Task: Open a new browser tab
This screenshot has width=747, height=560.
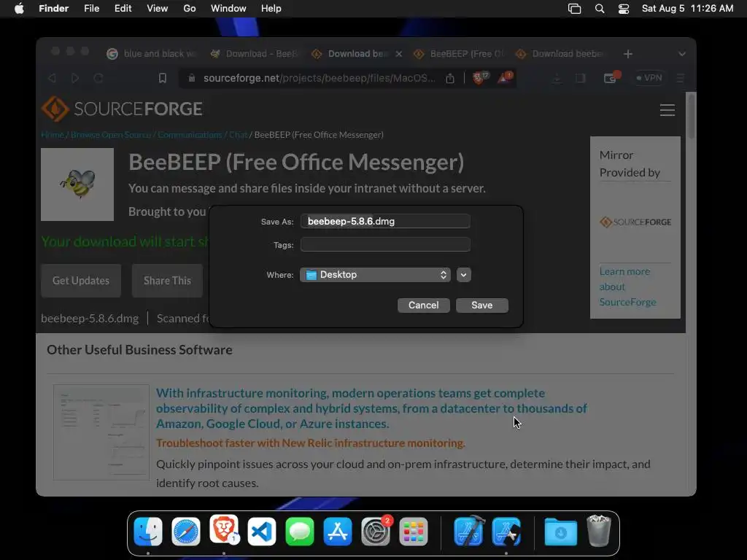Action: pyautogui.click(x=628, y=54)
